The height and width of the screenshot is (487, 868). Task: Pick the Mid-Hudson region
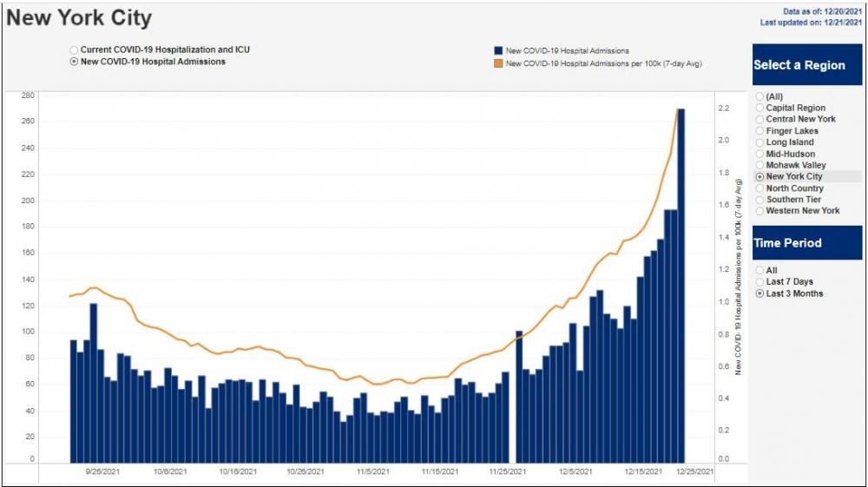point(760,154)
